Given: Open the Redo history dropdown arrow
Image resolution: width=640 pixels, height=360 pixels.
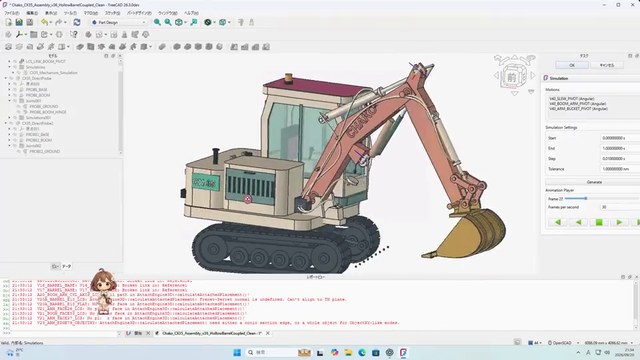Looking at the screenshot, I should click(65, 22).
